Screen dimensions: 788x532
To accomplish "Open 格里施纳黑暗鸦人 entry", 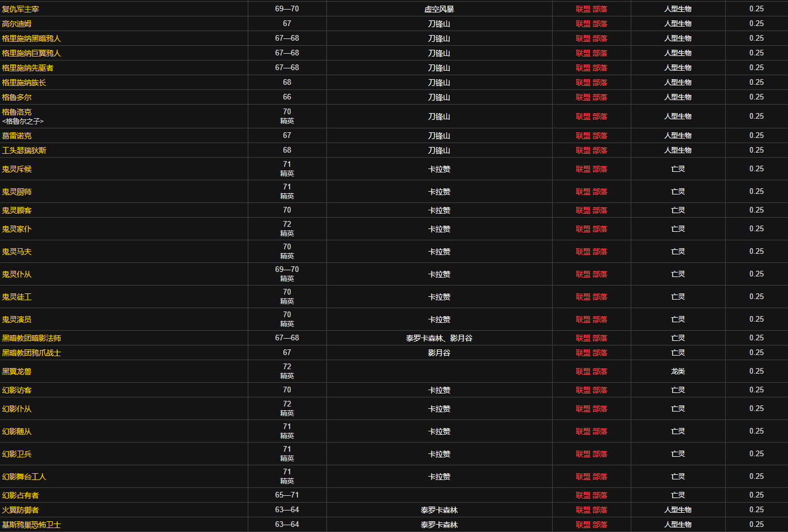I will coord(31,38).
